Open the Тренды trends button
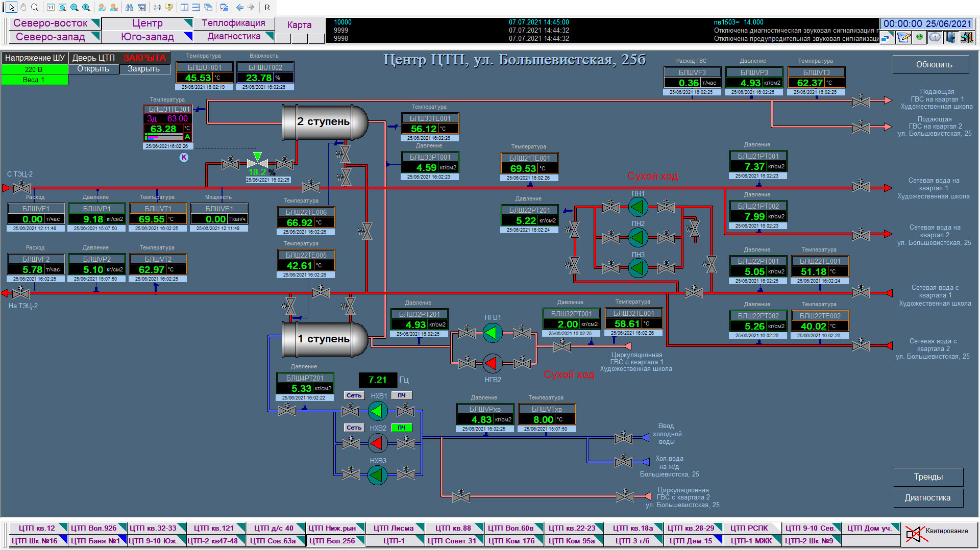The width and height of the screenshot is (980, 551). (928, 477)
